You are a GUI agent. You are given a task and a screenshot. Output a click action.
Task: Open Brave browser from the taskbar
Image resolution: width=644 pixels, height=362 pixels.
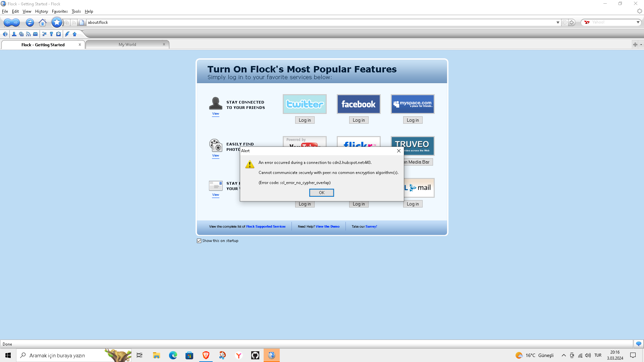click(x=206, y=355)
